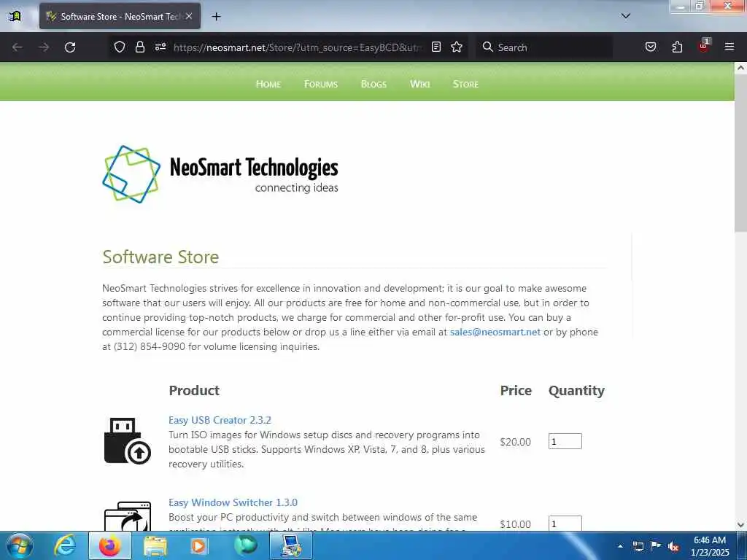Click the page scrollbar down arrow
The width and height of the screenshot is (747, 560).
(740, 525)
